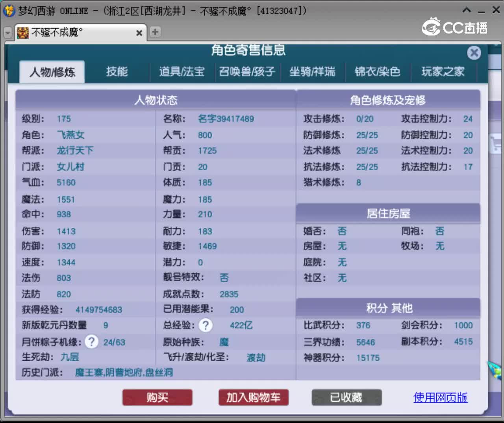Image resolution: width=504 pixels, height=423 pixels.
Task: Click the 速度 value 1344
Action: (66, 262)
